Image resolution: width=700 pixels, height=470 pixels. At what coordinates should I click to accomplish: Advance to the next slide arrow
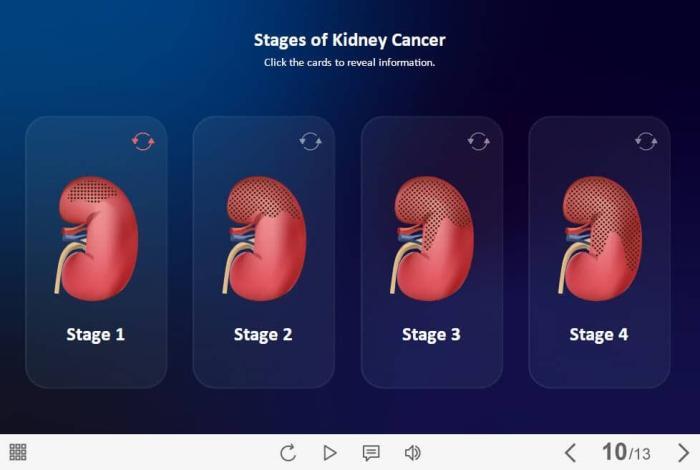[684, 453]
